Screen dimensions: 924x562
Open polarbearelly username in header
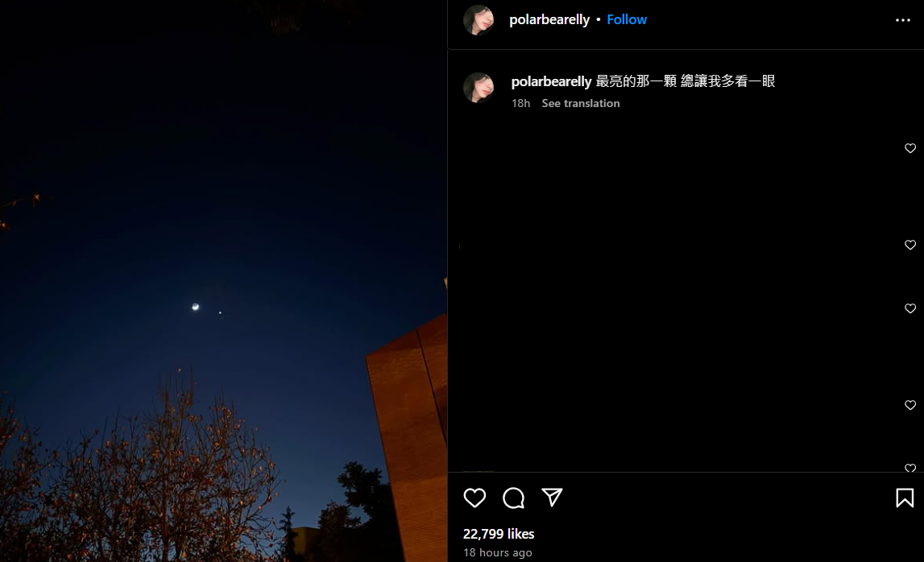[549, 19]
